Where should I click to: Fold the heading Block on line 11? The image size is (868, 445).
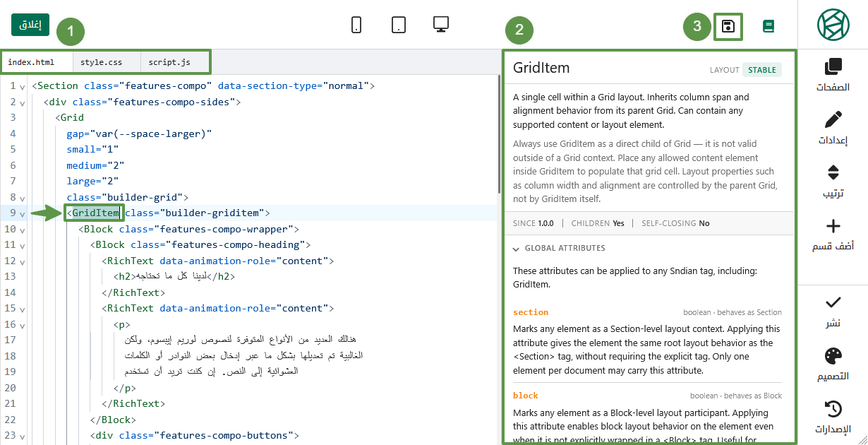coord(23,245)
